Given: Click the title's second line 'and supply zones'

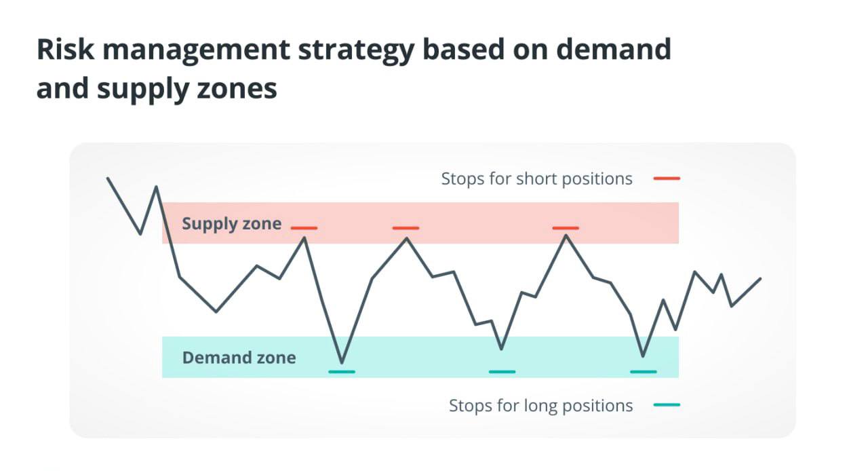Looking at the screenshot, I should coord(157,89).
